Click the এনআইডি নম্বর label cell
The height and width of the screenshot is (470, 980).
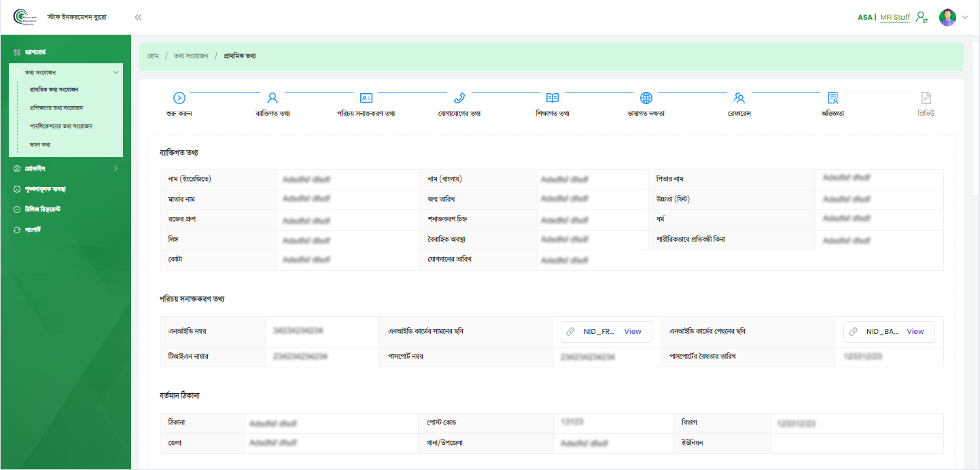click(x=213, y=332)
